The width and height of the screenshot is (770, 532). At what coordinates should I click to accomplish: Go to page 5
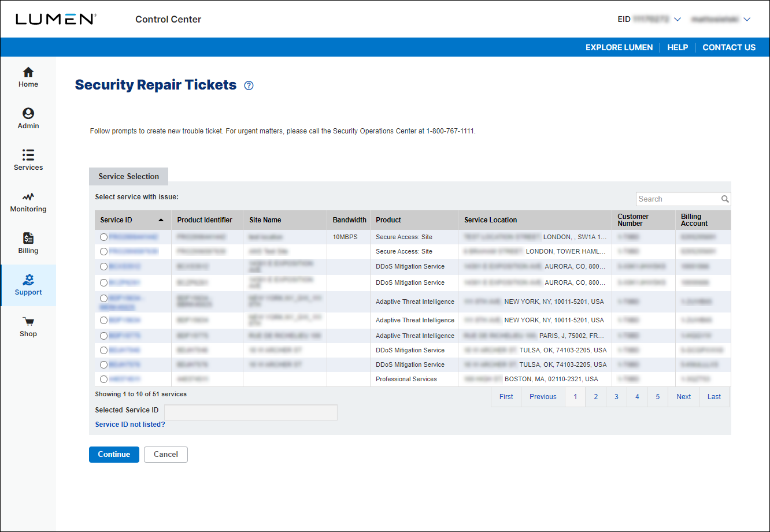click(658, 397)
